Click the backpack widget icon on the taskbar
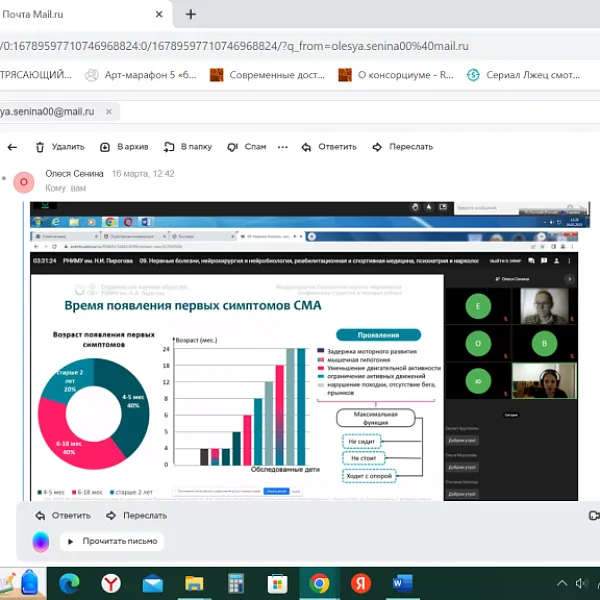The height and width of the screenshot is (600, 600). point(30,582)
